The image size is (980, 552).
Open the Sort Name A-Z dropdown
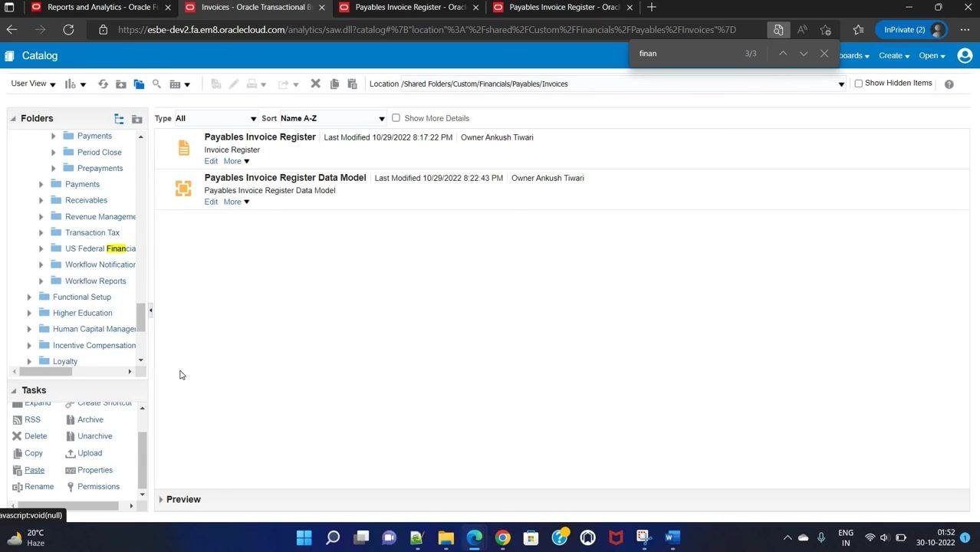click(x=332, y=119)
